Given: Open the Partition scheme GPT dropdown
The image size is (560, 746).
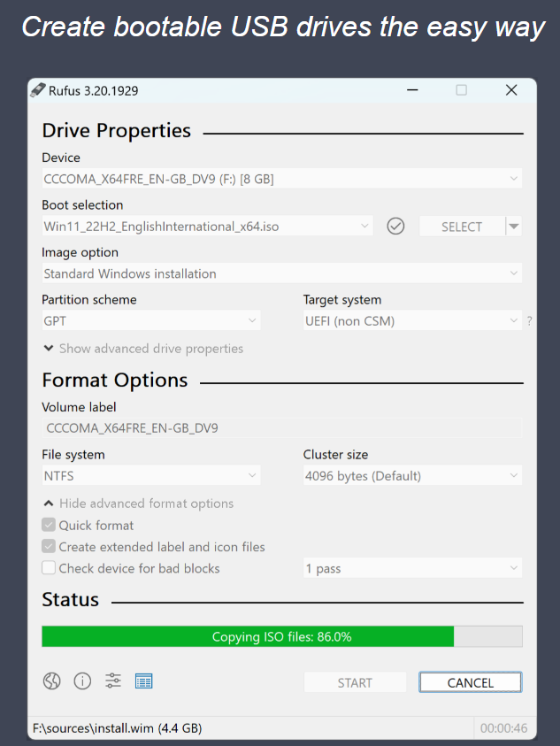Looking at the screenshot, I should [150, 320].
